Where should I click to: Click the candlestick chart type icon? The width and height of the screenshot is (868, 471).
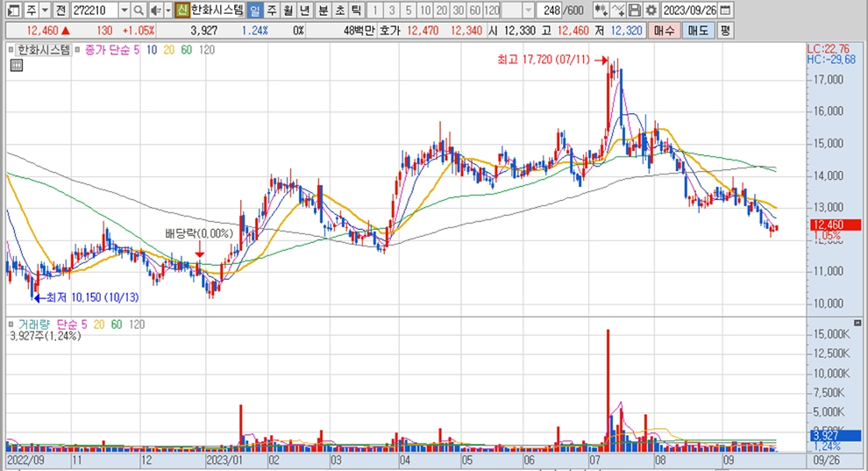[601, 11]
